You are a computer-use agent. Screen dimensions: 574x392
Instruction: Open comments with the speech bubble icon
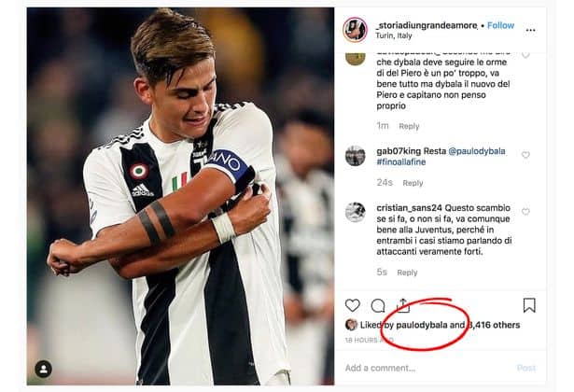pos(378,305)
